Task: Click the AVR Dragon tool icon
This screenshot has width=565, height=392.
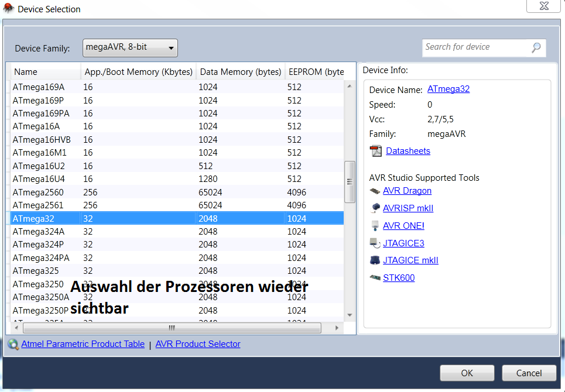Action: pyautogui.click(x=375, y=191)
